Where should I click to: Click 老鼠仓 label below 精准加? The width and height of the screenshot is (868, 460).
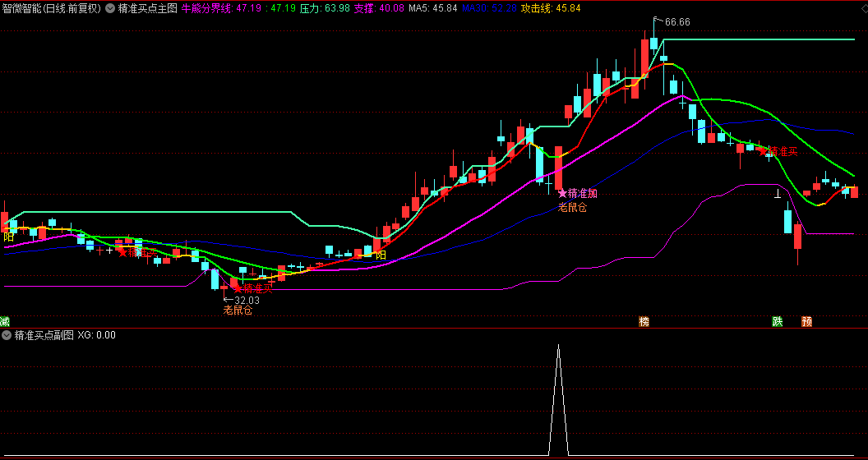pyautogui.click(x=572, y=208)
